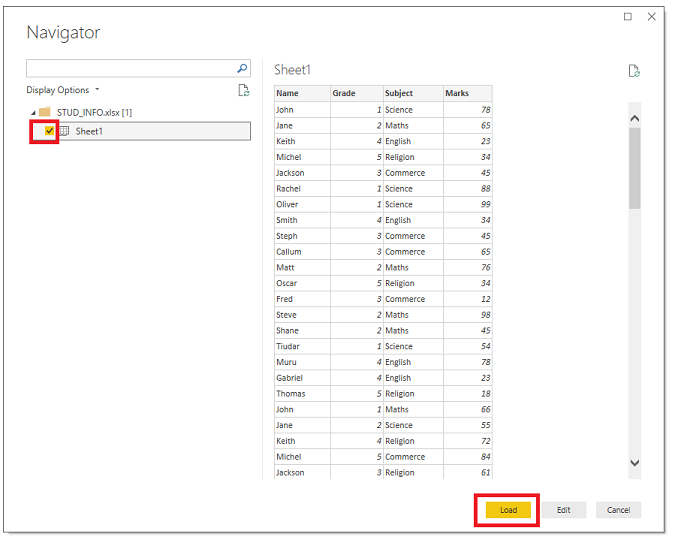Click the name cell 'Shane'
The width and height of the screenshot is (678, 543).
[302, 331]
